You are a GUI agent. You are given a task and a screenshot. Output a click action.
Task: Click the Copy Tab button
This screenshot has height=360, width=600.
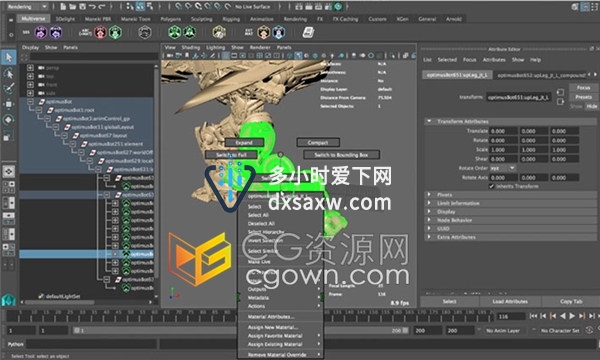pyautogui.click(x=571, y=301)
